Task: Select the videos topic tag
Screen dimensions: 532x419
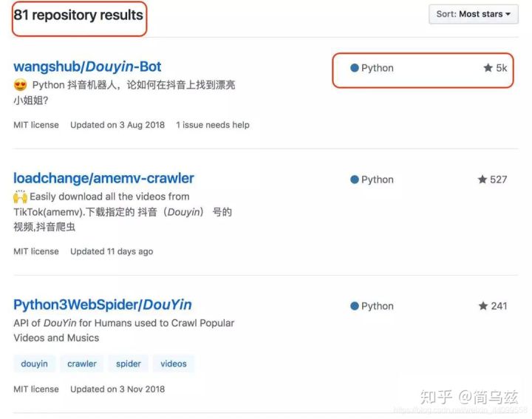Action: point(174,364)
